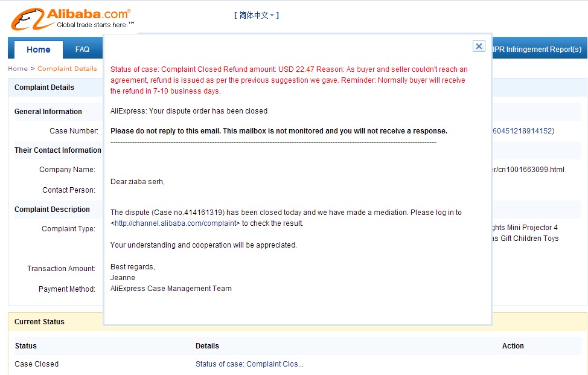This screenshot has width=588, height=375.
Task: Switch to the Home tab
Action: (x=38, y=50)
